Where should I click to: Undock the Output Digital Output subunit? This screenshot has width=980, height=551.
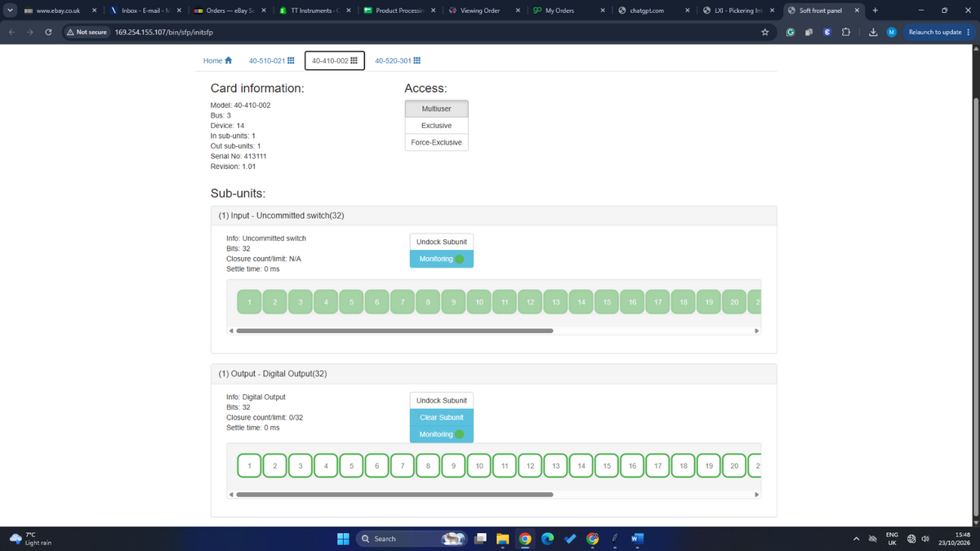point(441,401)
